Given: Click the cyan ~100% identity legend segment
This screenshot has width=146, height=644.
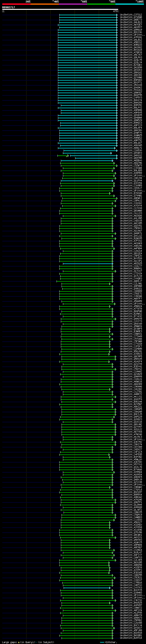Looking at the screenshot, I should coord(130,4).
